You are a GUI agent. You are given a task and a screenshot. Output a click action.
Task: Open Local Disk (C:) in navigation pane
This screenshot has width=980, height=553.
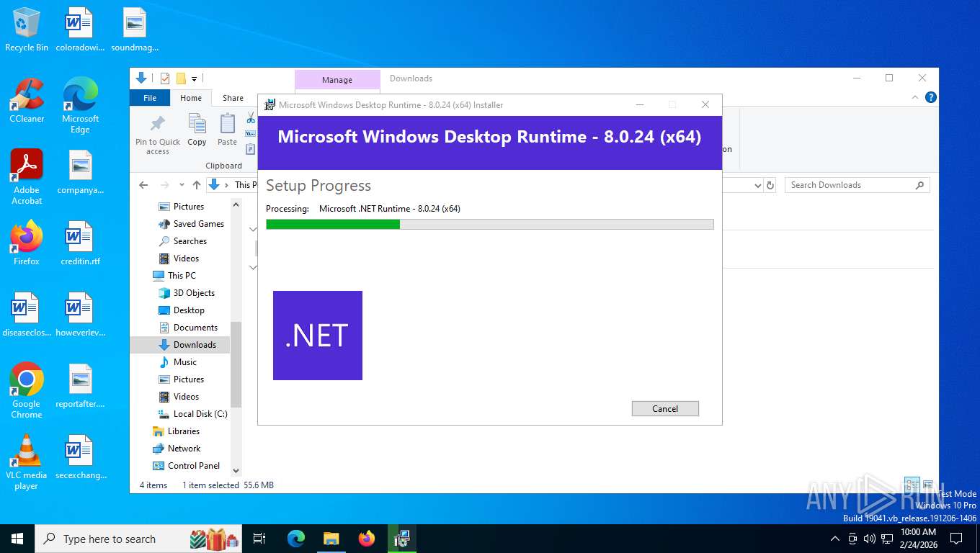click(193, 414)
